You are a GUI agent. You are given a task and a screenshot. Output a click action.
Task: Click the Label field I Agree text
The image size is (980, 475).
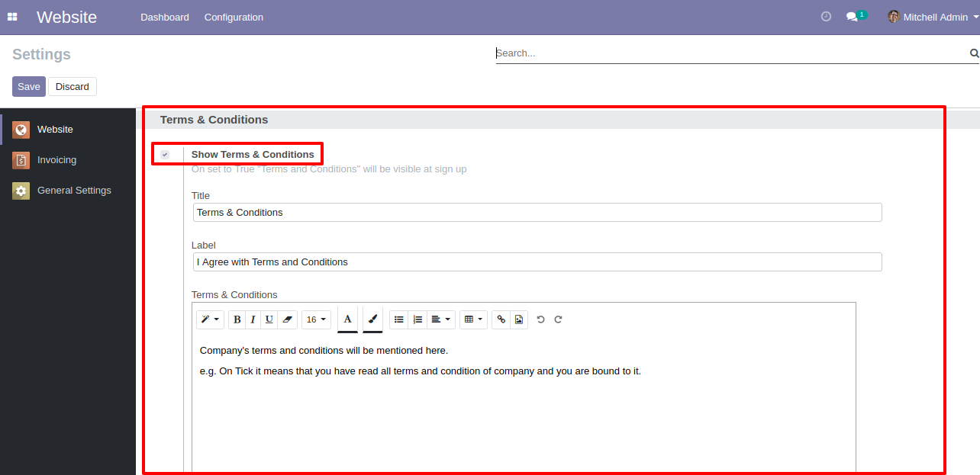tap(537, 262)
